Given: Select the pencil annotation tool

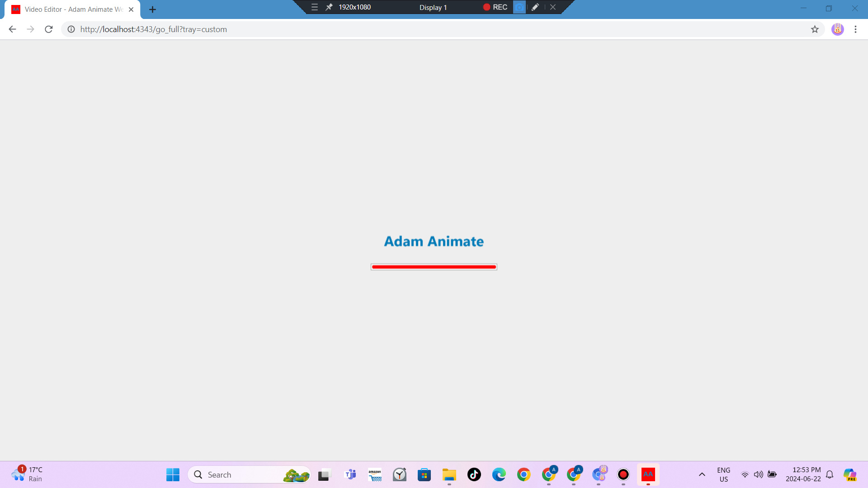Looking at the screenshot, I should click(x=535, y=7).
